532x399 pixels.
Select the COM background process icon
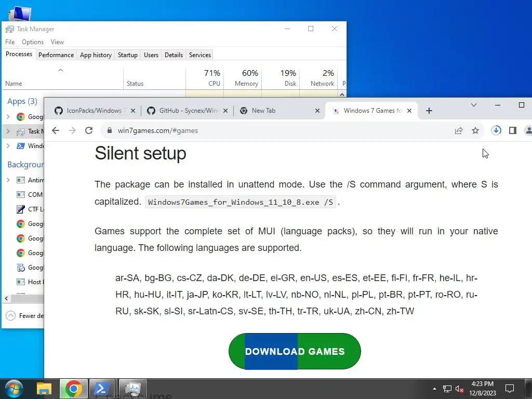tap(21, 195)
